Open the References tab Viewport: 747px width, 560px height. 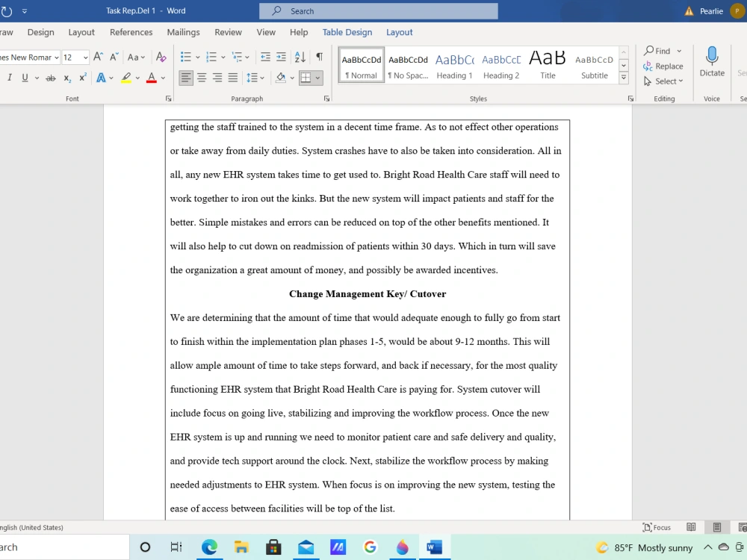131,32
